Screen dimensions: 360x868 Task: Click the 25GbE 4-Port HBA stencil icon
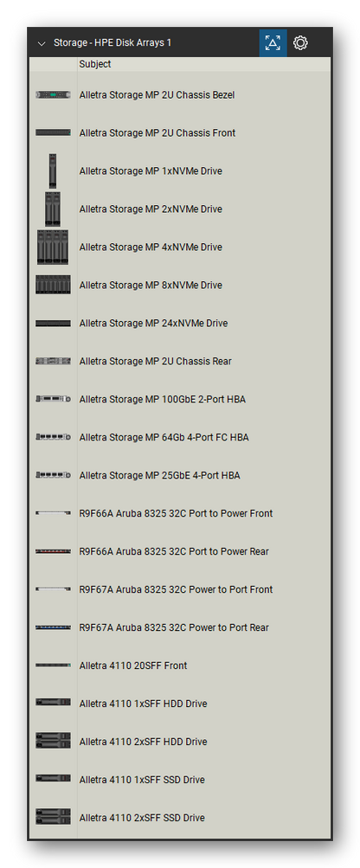53,475
